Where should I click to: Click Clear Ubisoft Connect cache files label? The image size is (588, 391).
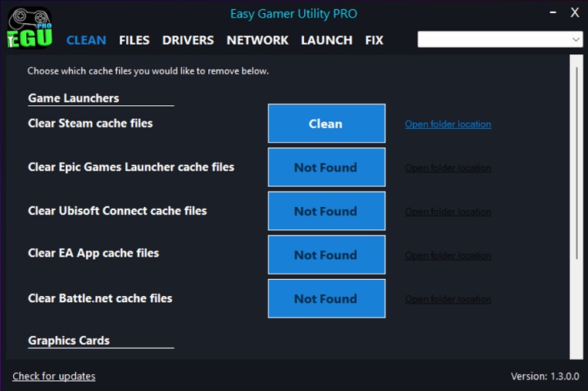click(118, 211)
